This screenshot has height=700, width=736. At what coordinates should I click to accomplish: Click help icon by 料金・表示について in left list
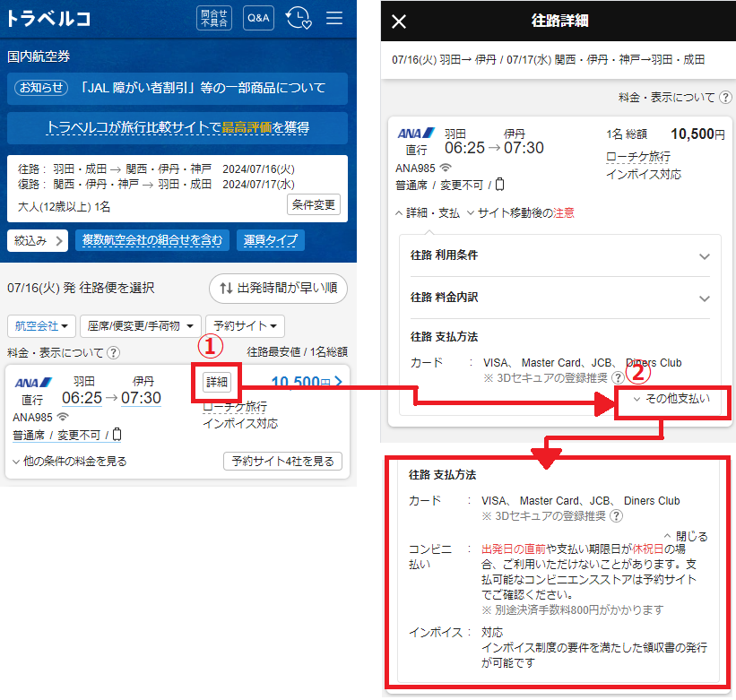tap(113, 353)
